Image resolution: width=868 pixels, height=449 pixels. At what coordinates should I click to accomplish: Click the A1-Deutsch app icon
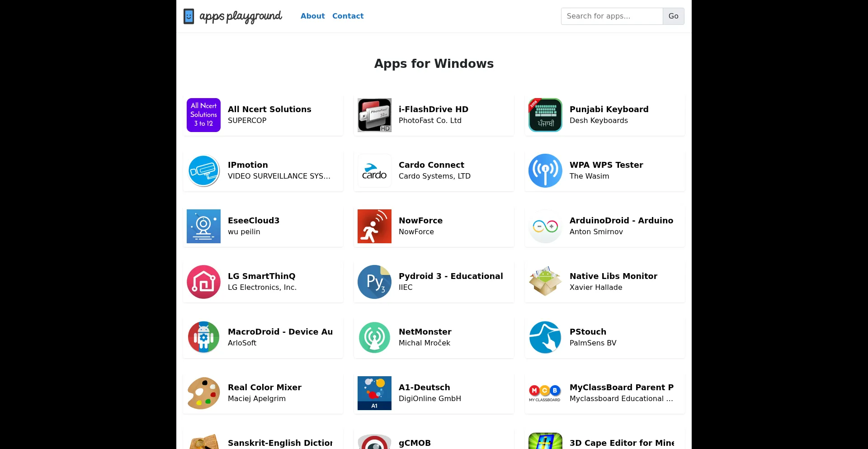374,393
